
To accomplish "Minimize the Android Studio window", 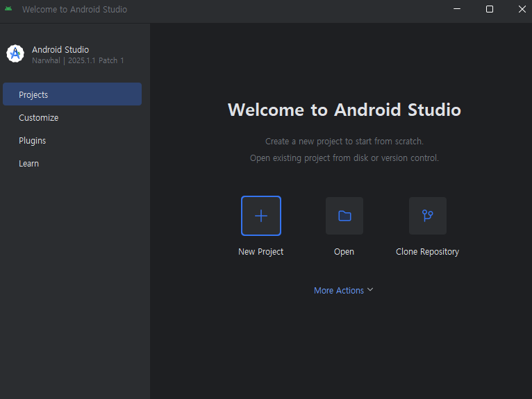I will coord(457,9).
